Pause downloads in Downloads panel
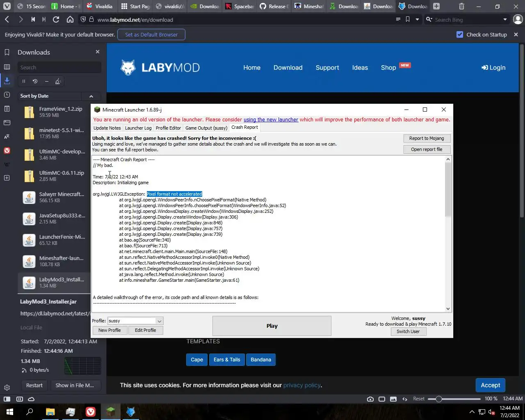 click(x=24, y=81)
